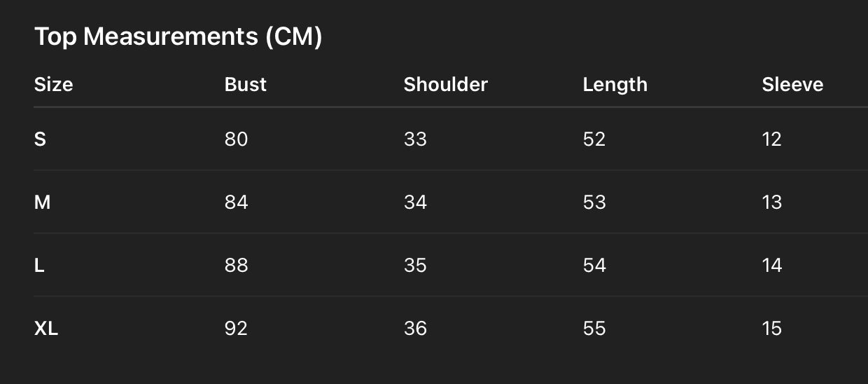Select sleeve value 14 for size L
The image size is (868, 384).
pyautogui.click(x=771, y=266)
